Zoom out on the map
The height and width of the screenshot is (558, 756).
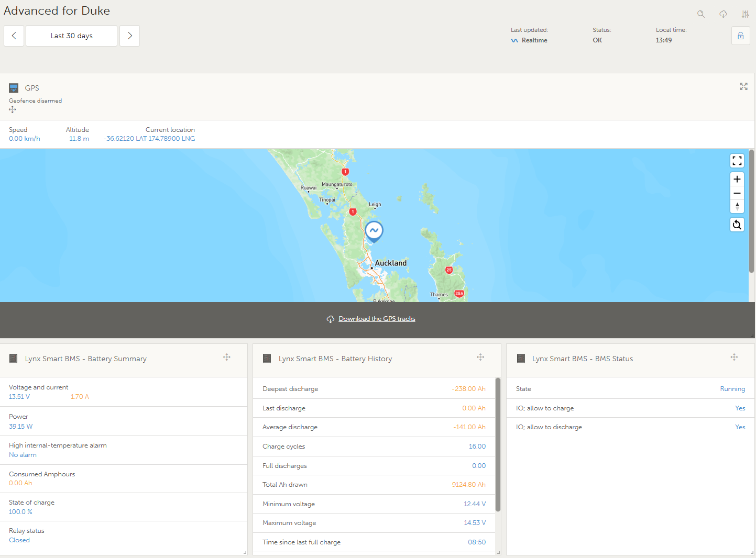[737, 193]
